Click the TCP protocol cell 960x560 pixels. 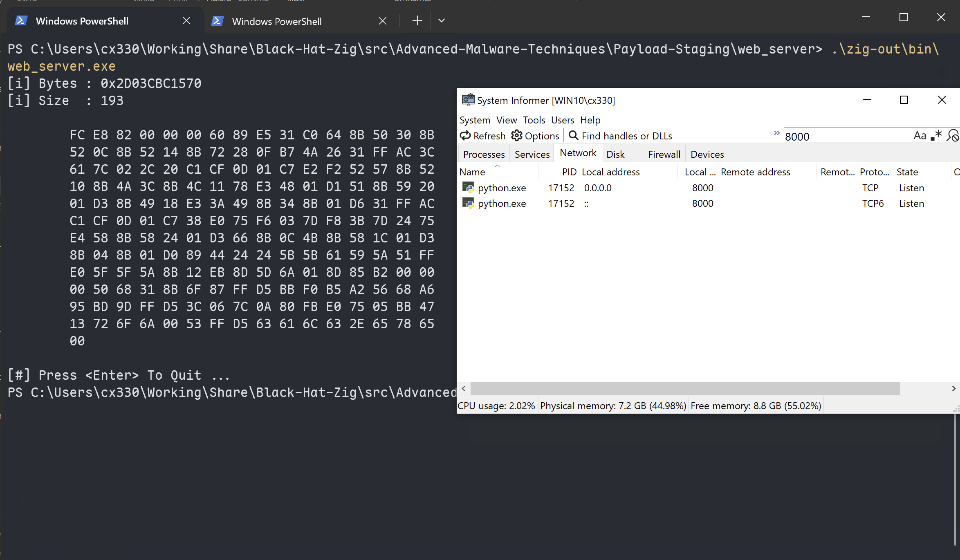[870, 188]
